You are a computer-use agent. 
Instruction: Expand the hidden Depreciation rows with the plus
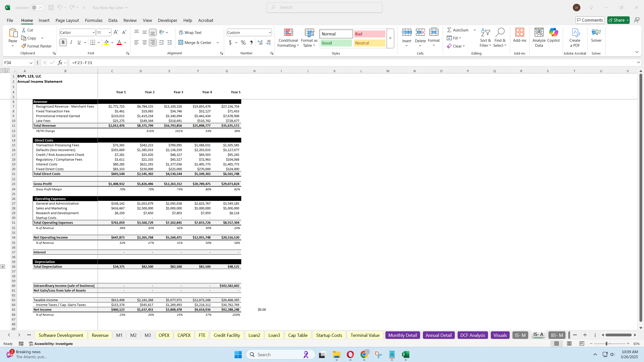point(3,266)
